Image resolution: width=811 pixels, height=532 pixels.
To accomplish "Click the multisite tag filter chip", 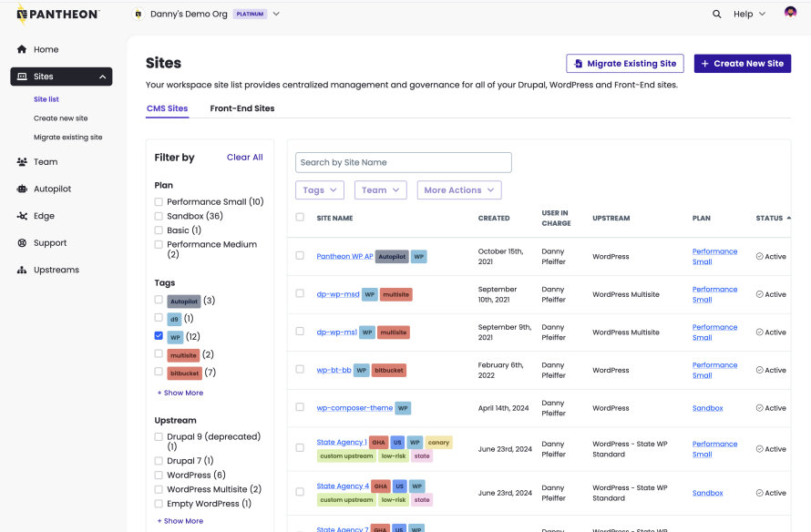I will click(x=183, y=355).
